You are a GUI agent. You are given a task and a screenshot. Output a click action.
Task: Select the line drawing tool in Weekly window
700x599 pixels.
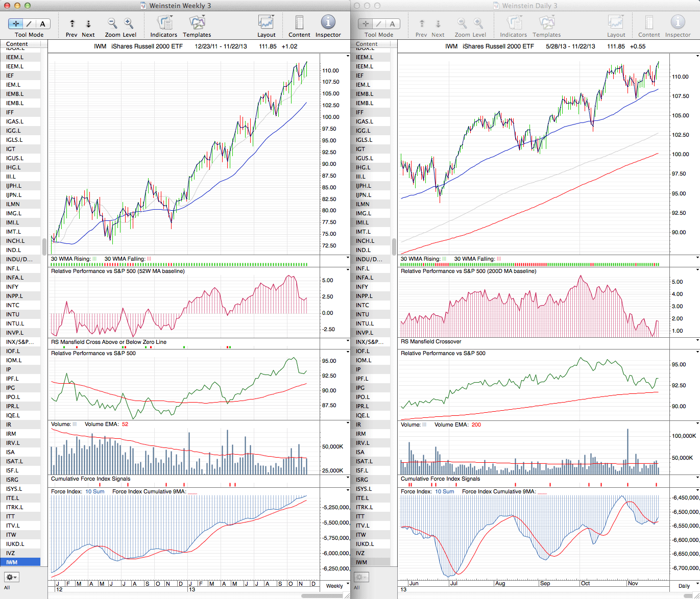29,23
